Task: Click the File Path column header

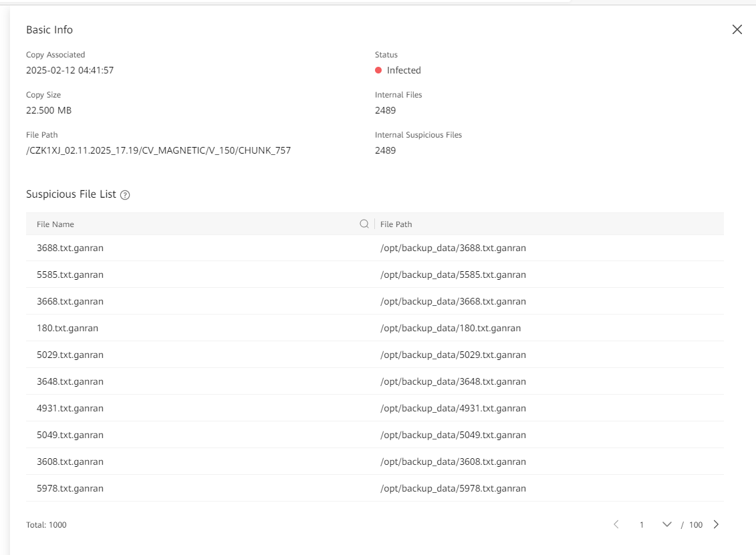Action: click(x=396, y=224)
